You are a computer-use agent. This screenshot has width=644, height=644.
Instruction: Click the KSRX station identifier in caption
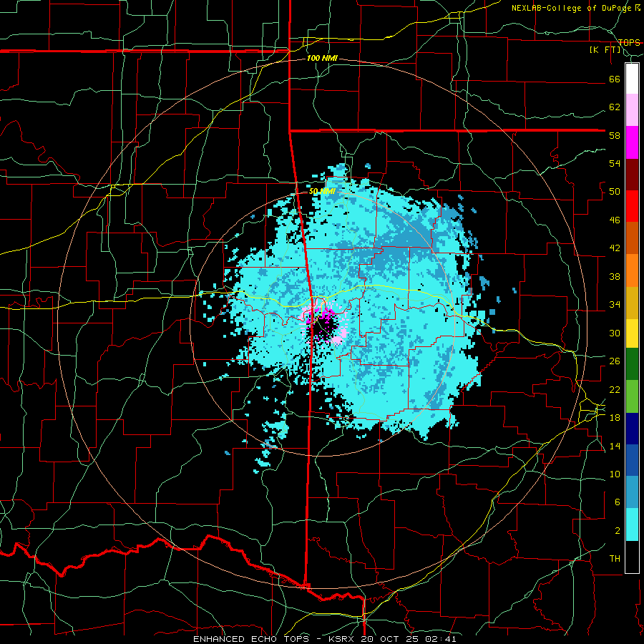point(343,639)
